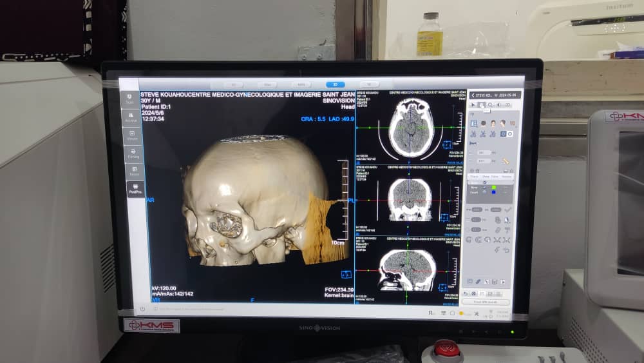
Task: Open the Scan module in sidebar
Action: [130, 99]
